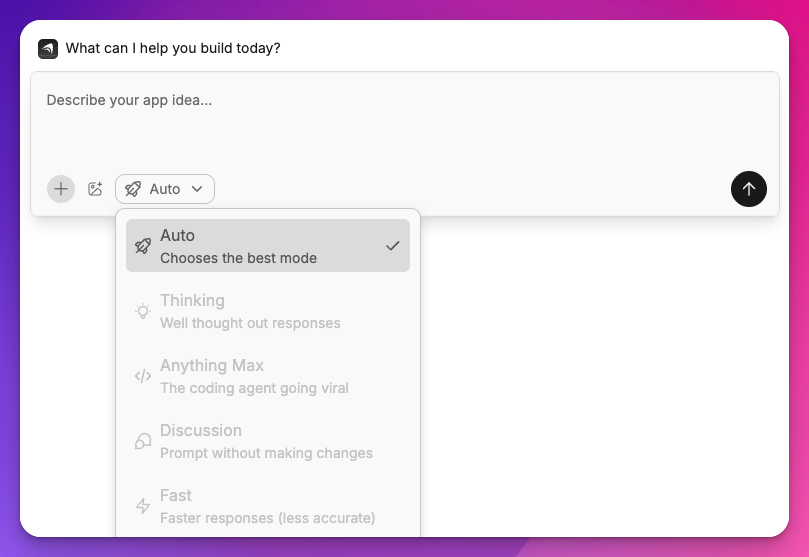
Task: Click the checkmark on the Auto option
Action: 393,245
